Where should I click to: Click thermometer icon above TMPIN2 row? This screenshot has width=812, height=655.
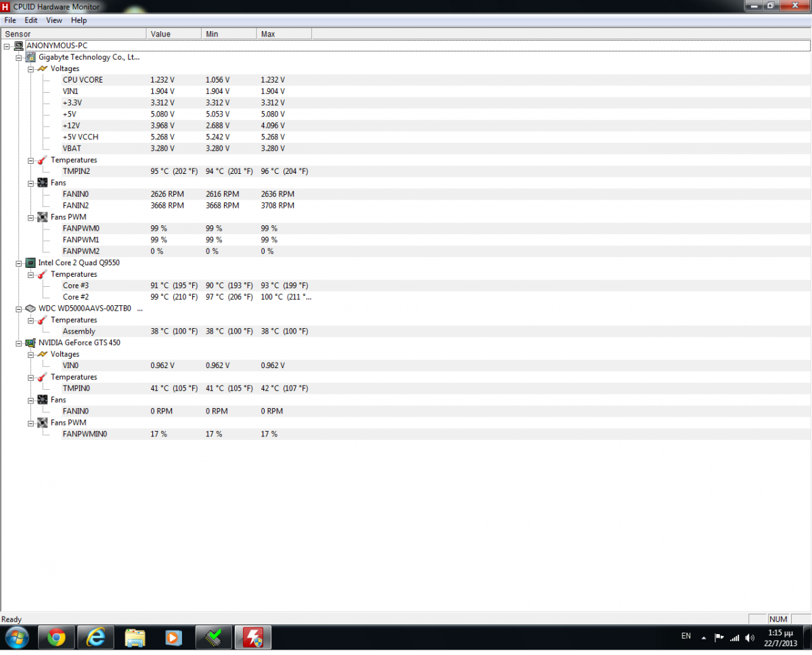43,160
